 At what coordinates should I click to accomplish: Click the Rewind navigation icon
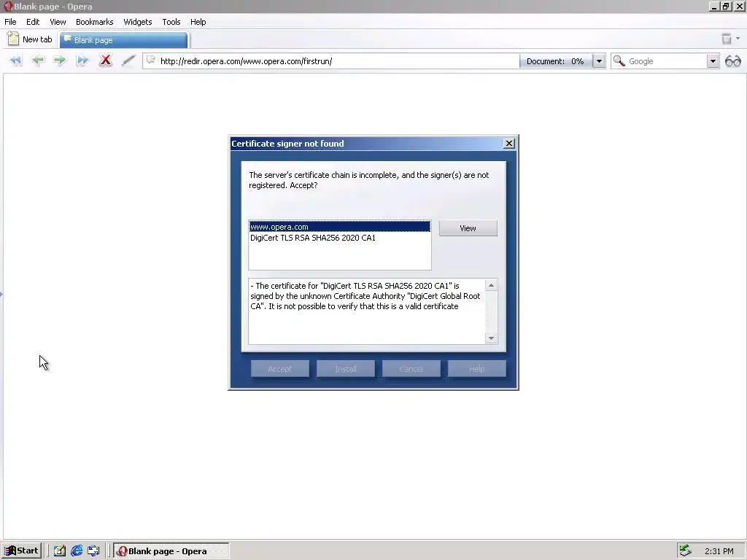(x=16, y=61)
